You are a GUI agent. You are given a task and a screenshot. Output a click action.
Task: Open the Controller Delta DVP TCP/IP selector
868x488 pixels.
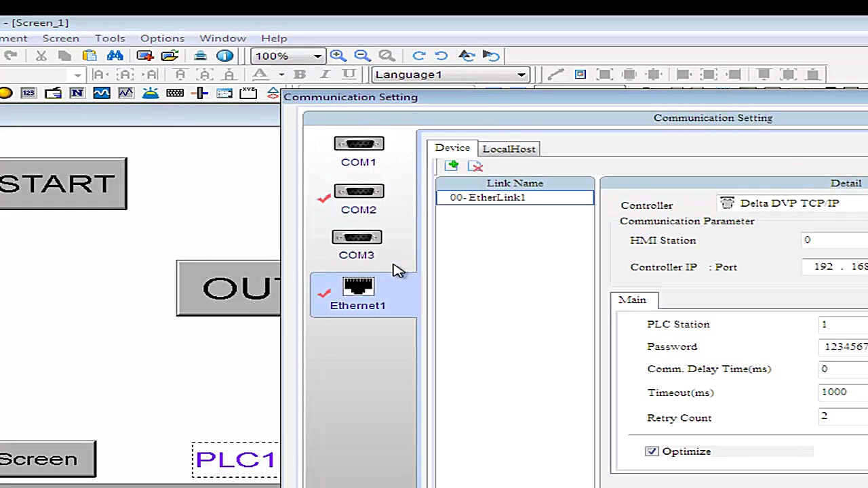792,203
